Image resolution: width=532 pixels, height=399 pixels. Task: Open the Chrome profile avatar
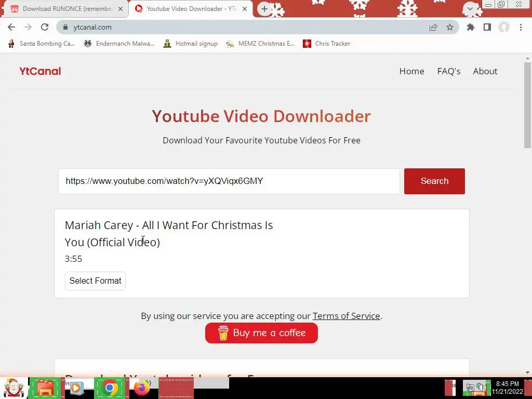(x=504, y=27)
